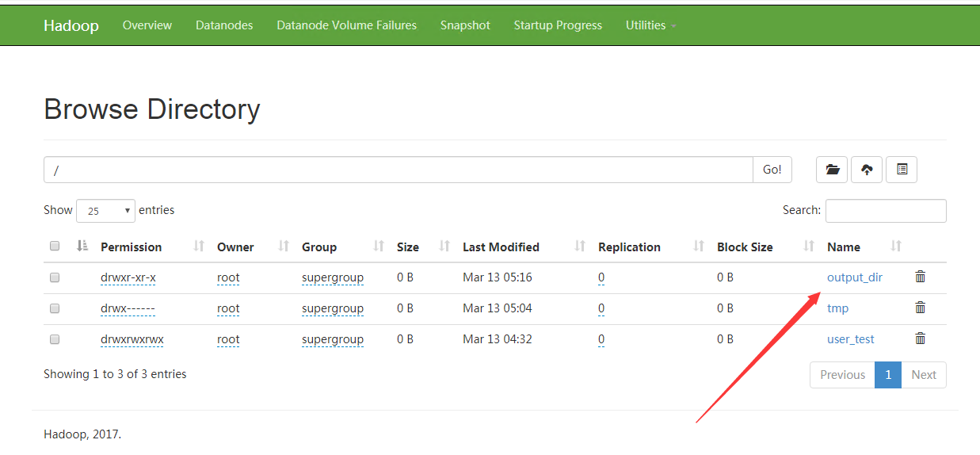Sort by the Group column arrows
The height and width of the screenshot is (455, 980).
tap(379, 247)
